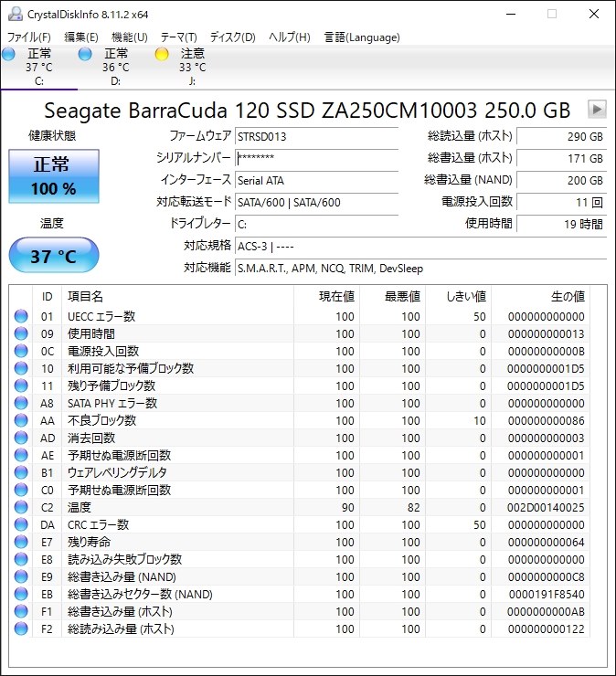Open the 機能(U) menu
The height and width of the screenshot is (676, 616).
pyautogui.click(x=130, y=37)
